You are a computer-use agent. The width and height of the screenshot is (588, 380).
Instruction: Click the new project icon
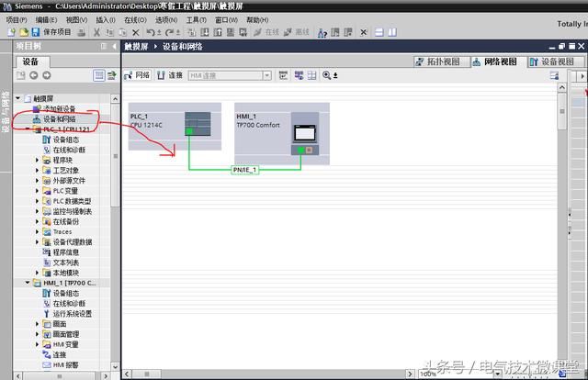point(11,33)
